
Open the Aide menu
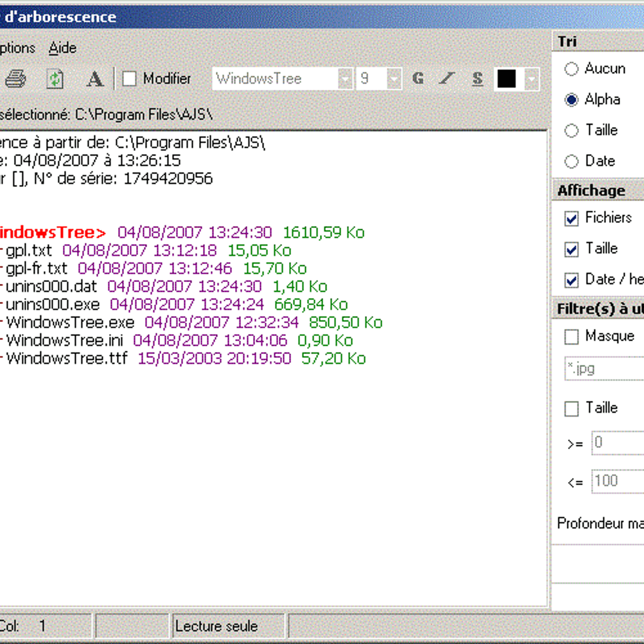tap(62, 48)
